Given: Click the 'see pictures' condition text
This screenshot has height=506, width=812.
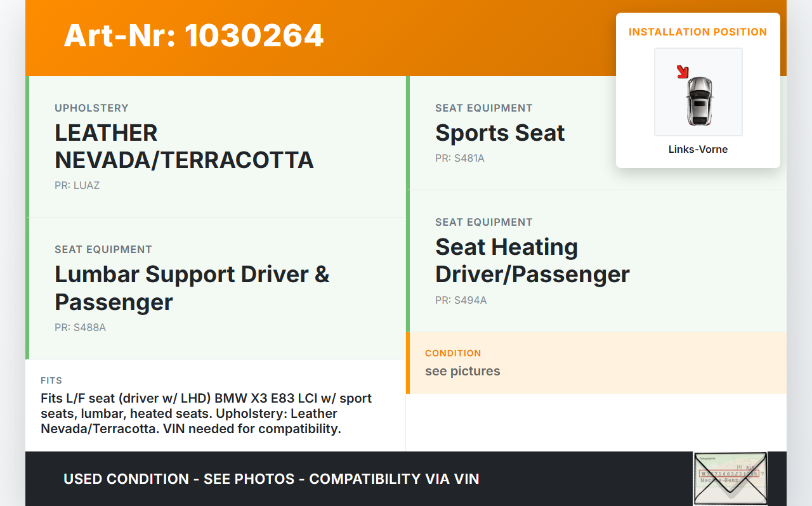Looking at the screenshot, I should click(x=462, y=372).
